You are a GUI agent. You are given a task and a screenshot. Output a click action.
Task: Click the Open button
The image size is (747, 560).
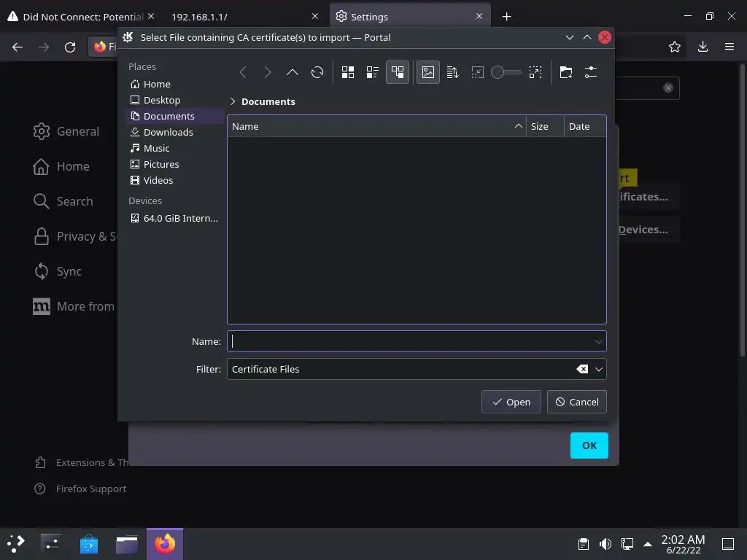511,402
